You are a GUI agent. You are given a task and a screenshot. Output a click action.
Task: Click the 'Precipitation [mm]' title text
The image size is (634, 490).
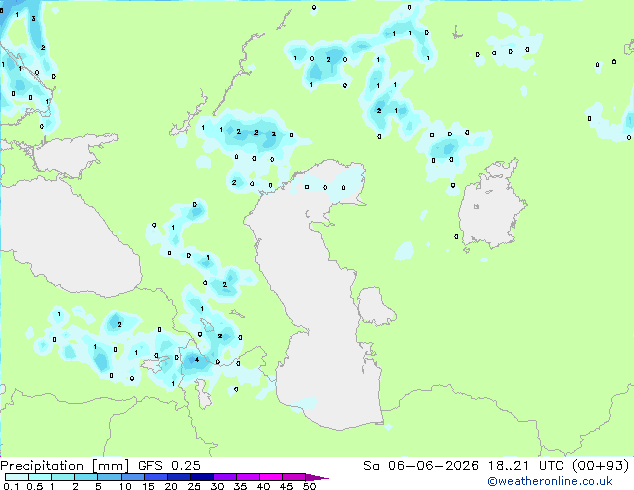(x=65, y=466)
